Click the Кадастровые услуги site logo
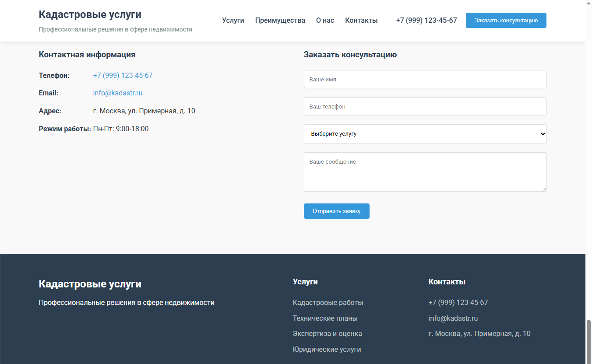 point(90,14)
